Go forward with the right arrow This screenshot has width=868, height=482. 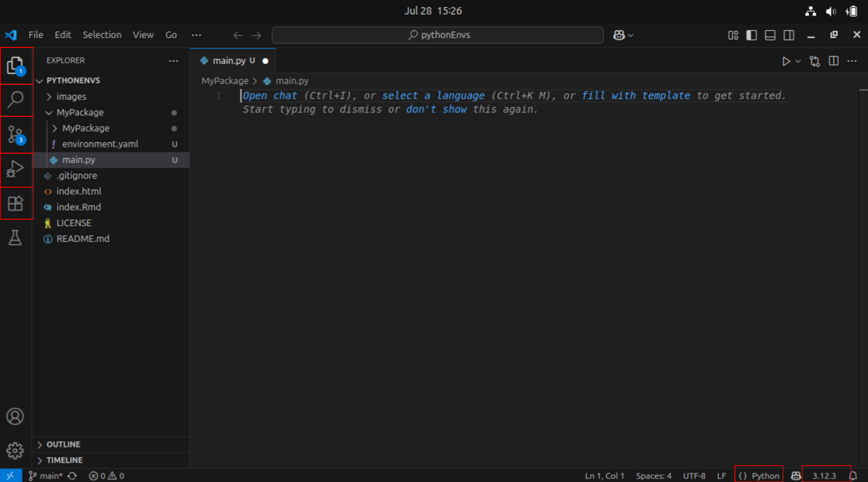257,35
